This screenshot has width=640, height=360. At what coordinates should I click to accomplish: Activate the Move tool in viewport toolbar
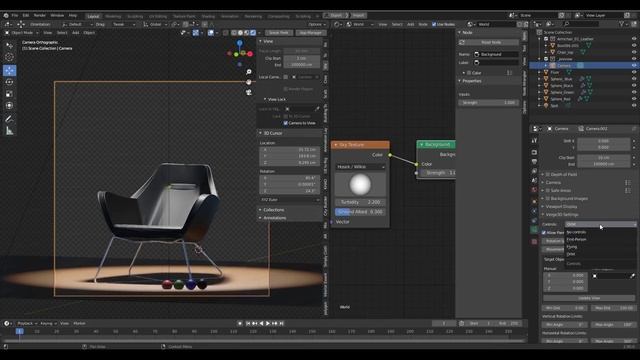[9, 70]
